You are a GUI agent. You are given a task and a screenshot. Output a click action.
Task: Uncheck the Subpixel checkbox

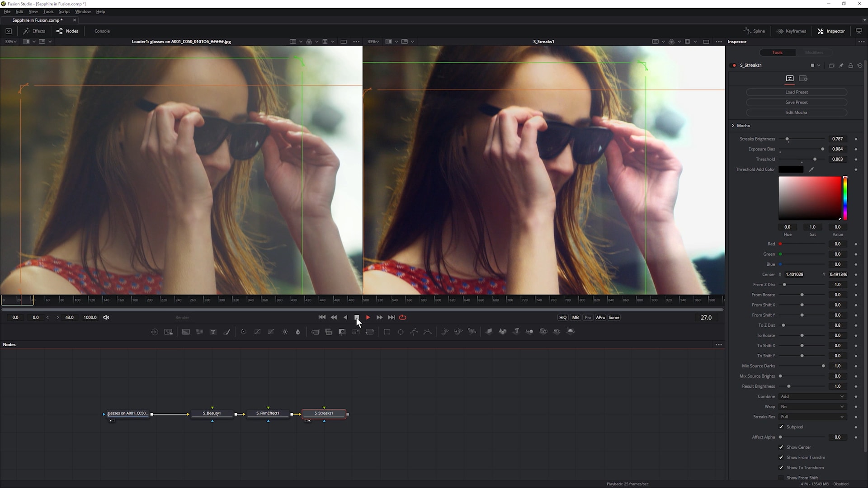781,427
